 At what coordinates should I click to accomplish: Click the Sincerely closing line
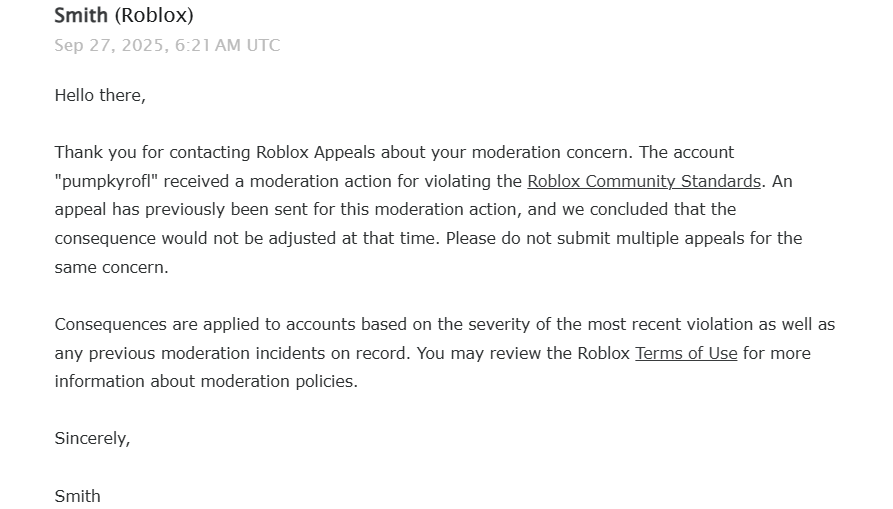click(92, 438)
